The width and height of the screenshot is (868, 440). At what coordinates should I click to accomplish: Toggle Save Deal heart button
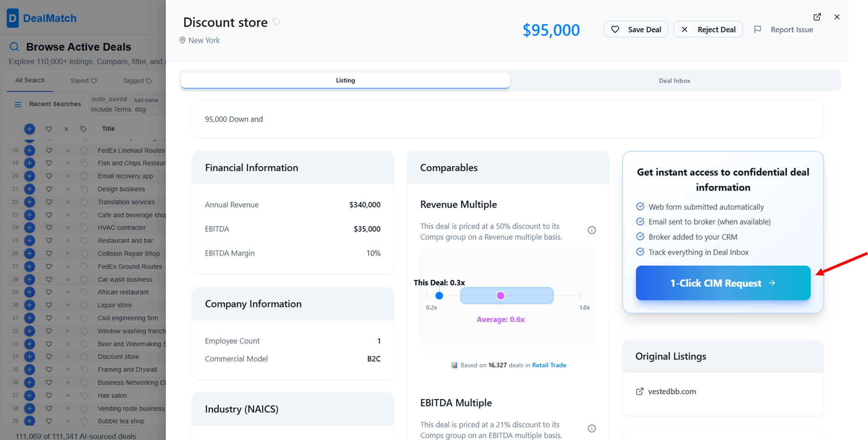tap(636, 30)
